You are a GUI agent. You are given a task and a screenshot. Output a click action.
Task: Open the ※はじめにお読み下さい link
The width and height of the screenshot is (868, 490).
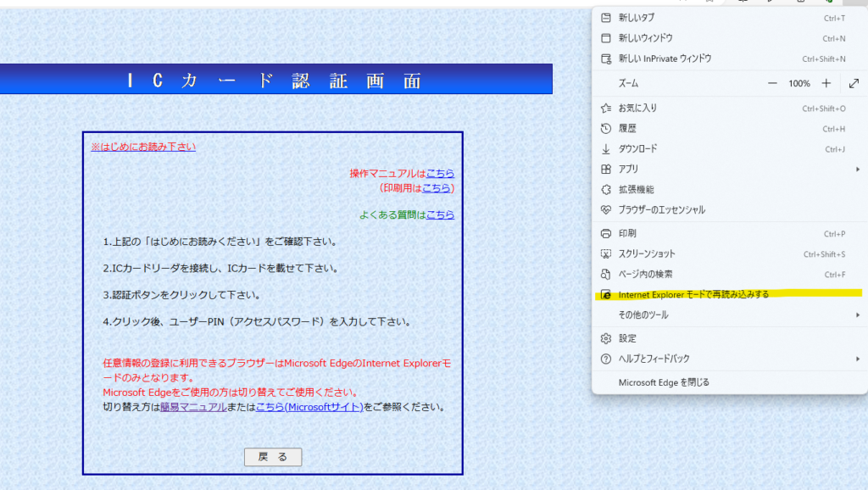(143, 147)
